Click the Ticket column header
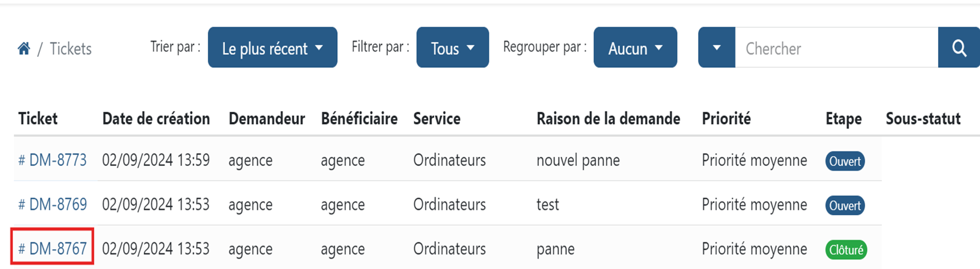This screenshot has width=980, height=269. (38, 119)
